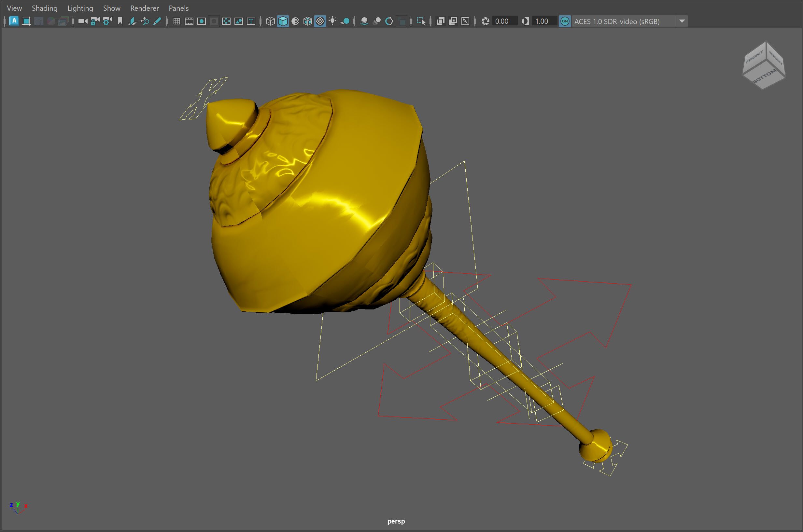This screenshot has width=803, height=532.
Task: Expand the ACES view transform dropdown arrow
Action: pyautogui.click(x=682, y=21)
